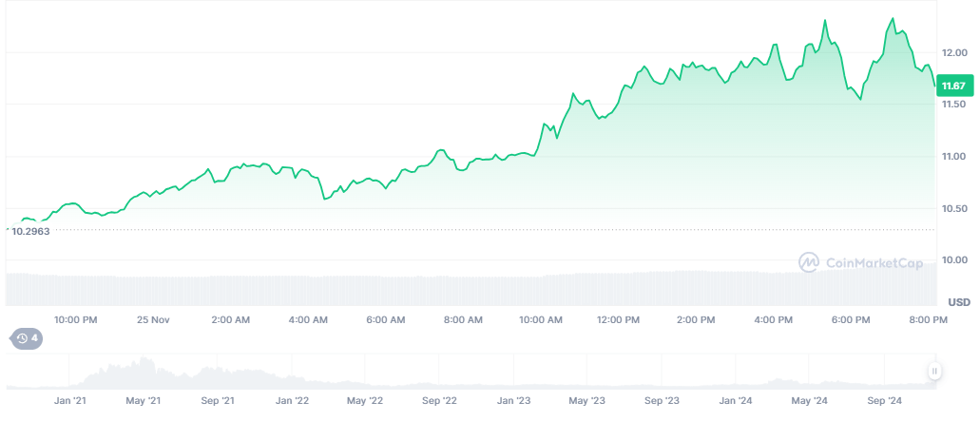Image resolution: width=980 pixels, height=421 pixels.
Task: Click the 6:00 AM time label
Action: click(x=386, y=320)
